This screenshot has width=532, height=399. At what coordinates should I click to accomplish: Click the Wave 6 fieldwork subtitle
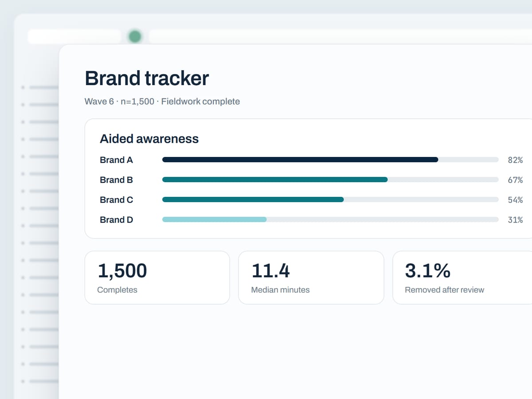[x=162, y=102]
